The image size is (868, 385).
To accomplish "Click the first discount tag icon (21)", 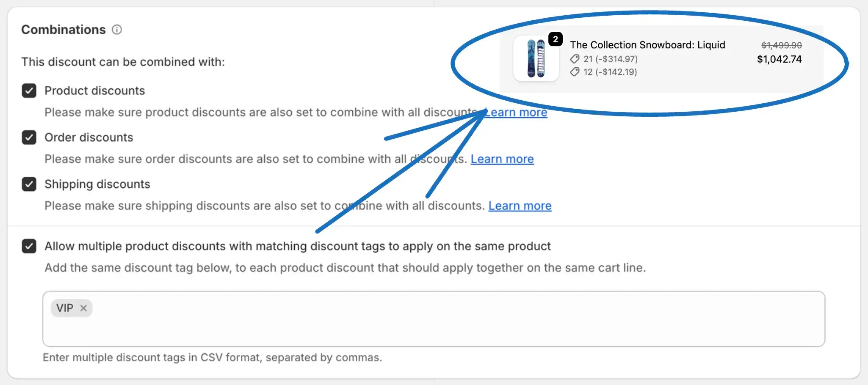I will pyautogui.click(x=575, y=59).
